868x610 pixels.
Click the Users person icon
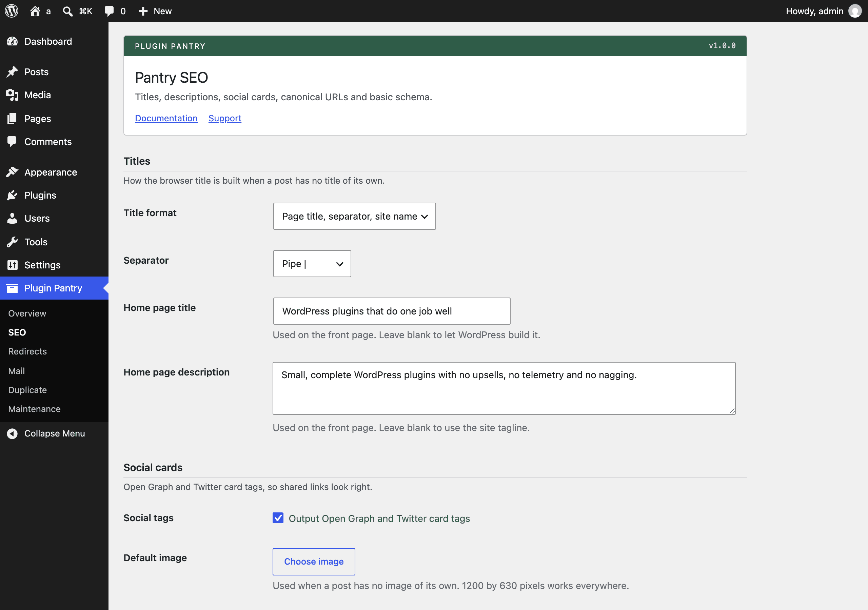[x=12, y=219]
